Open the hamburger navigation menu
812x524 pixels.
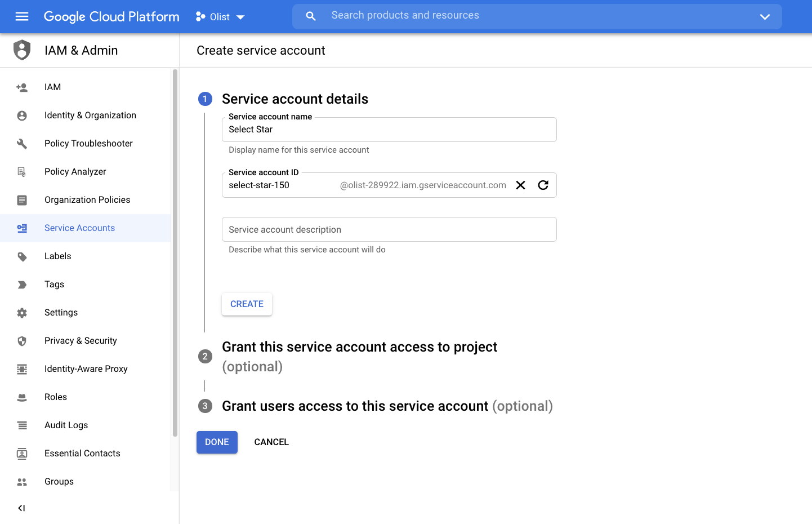tap(22, 16)
